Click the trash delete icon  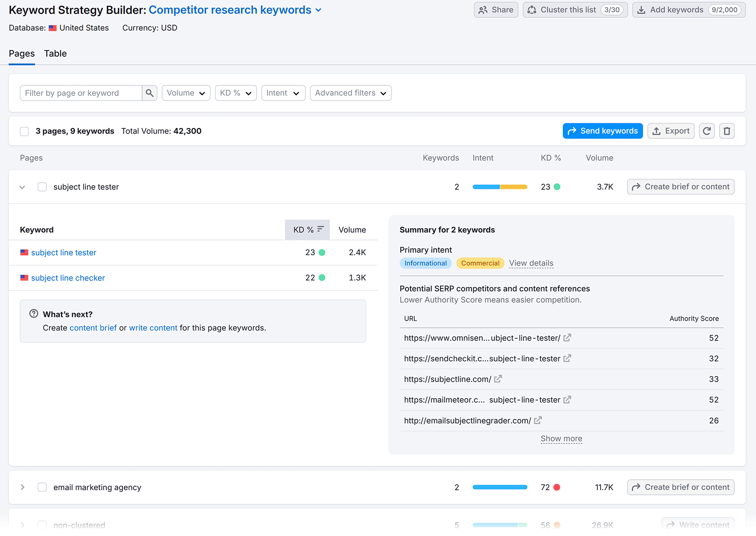pos(727,131)
